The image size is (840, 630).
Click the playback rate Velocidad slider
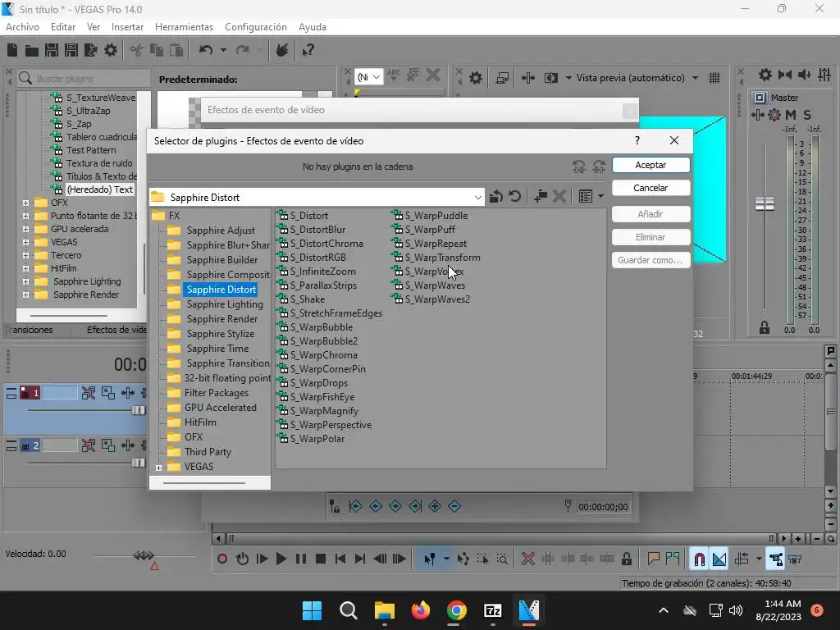click(x=144, y=555)
